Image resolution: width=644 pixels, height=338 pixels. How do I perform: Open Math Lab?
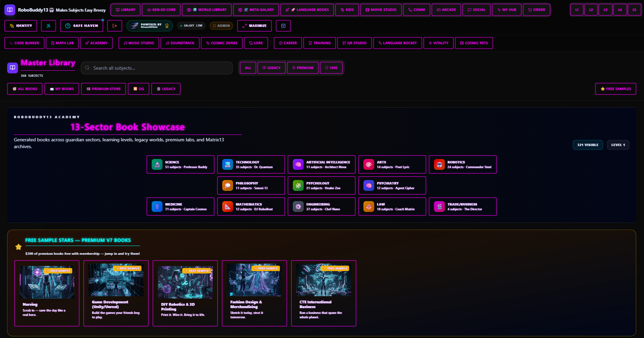(x=62, y=43)
